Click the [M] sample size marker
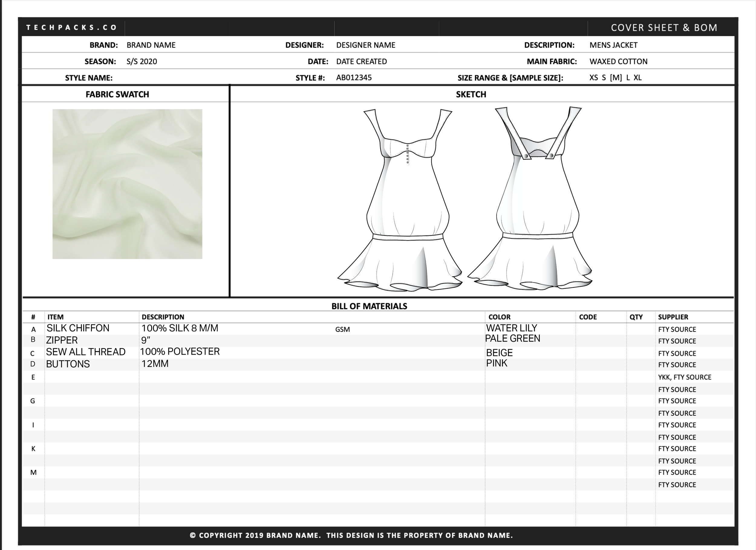Screen dimensions: 756x550 click(615, 77)
